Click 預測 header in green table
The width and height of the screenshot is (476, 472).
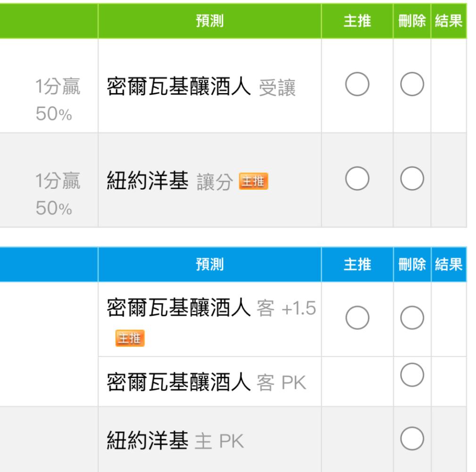(209, 21)
